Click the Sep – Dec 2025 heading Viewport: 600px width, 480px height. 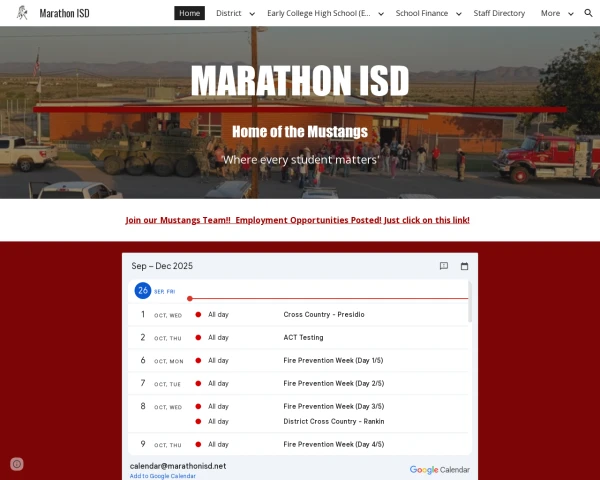[x=162, y=266]
